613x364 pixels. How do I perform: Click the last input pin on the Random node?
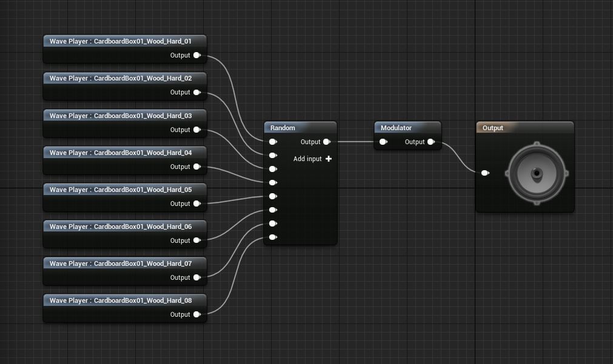[273, 237]
